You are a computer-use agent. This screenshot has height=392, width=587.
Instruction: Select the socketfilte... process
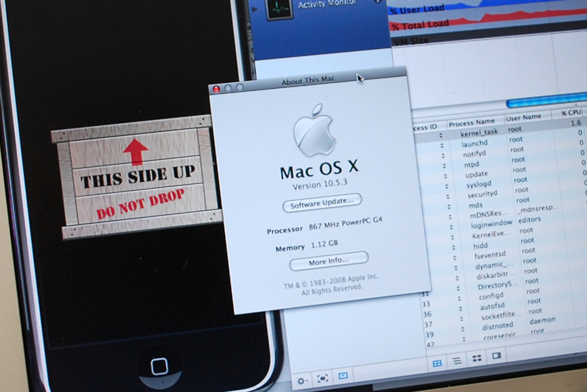click(x=501, y=316)
